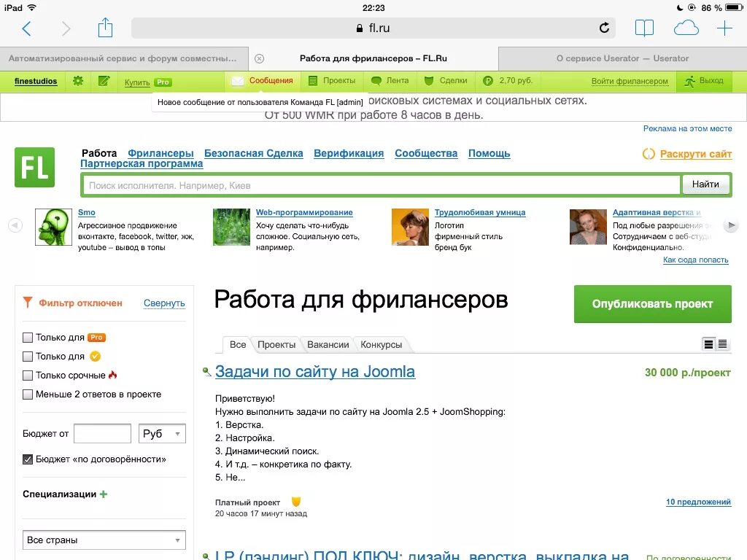Viewport: 747px width, 560px height.
Task: Select the Проекты tab under heading
Action: click(276, 344)
